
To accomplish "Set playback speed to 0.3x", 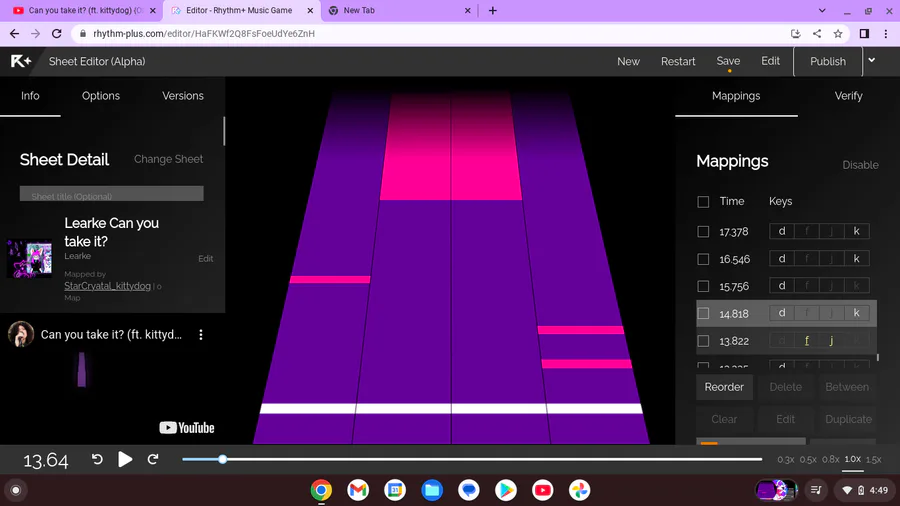I will pyautogui.click(x=786, y=459).
